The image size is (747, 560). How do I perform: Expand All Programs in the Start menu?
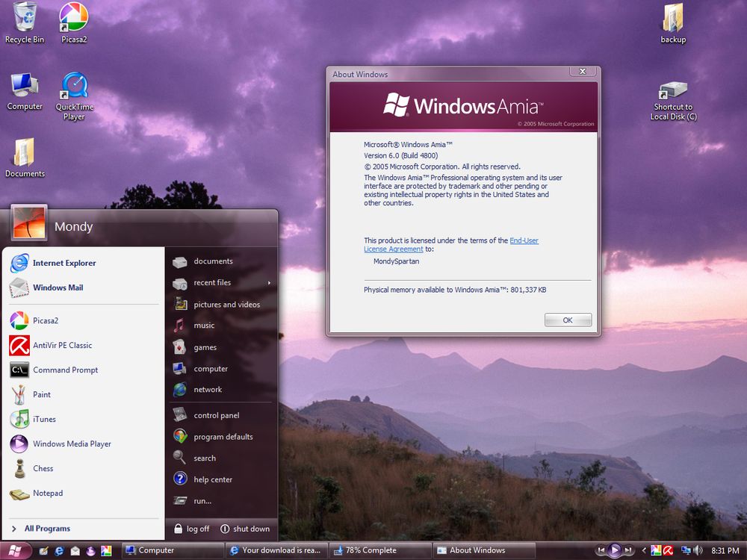tap(84, 529)
